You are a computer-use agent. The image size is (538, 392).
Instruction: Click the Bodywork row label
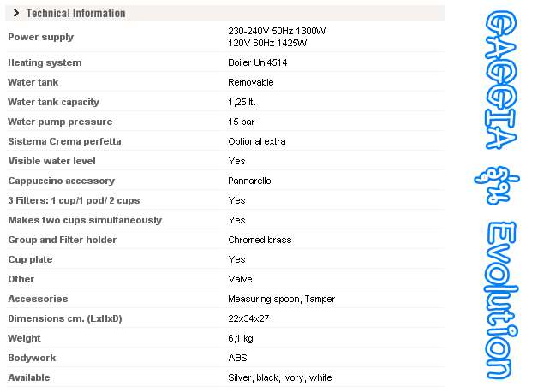click(31, 358)
